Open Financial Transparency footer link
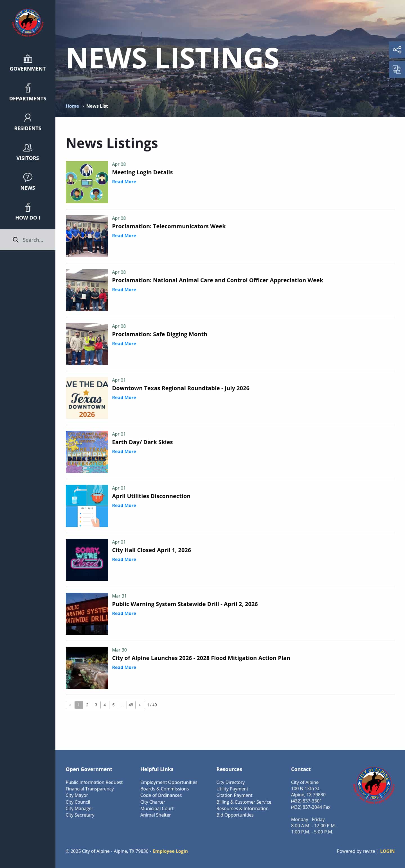405x868 pixels. tap(90, 788)
